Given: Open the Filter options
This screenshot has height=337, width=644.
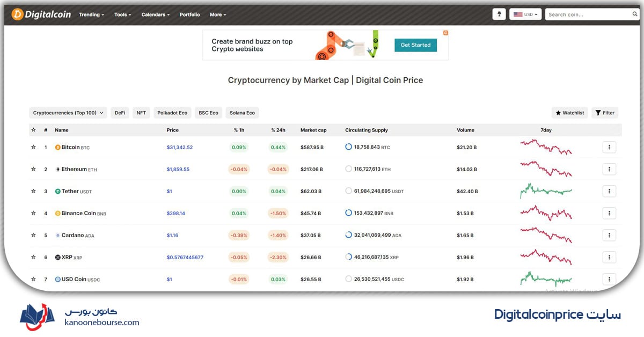Looking at the screenshot, I should coord(605,113).
